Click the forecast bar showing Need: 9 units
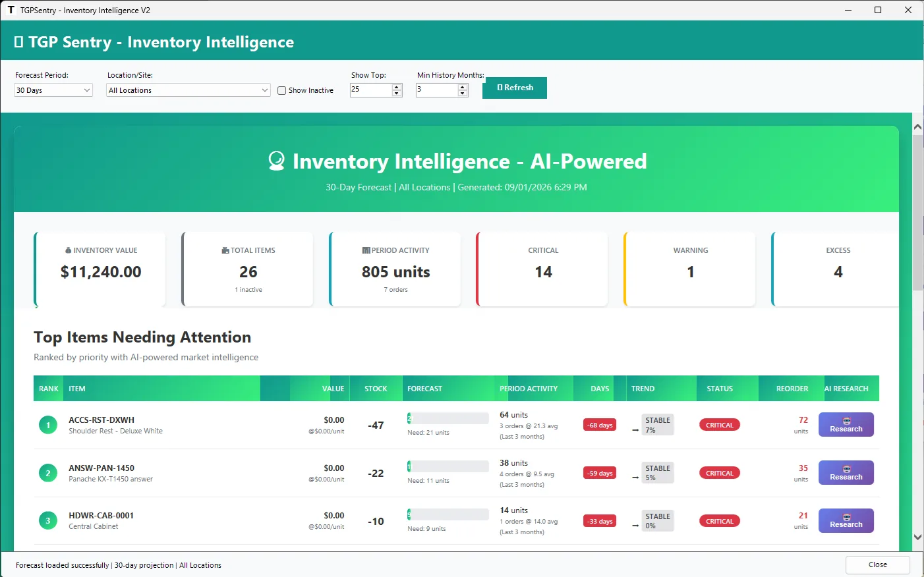This screenshot has width=924, height=577. [448, 514]
